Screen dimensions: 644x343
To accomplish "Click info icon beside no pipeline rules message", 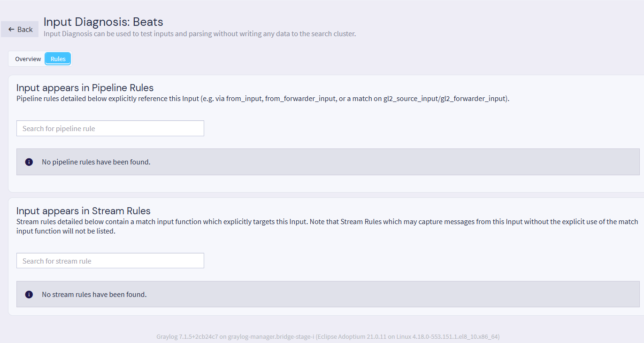I will click(x=29, y=162).
